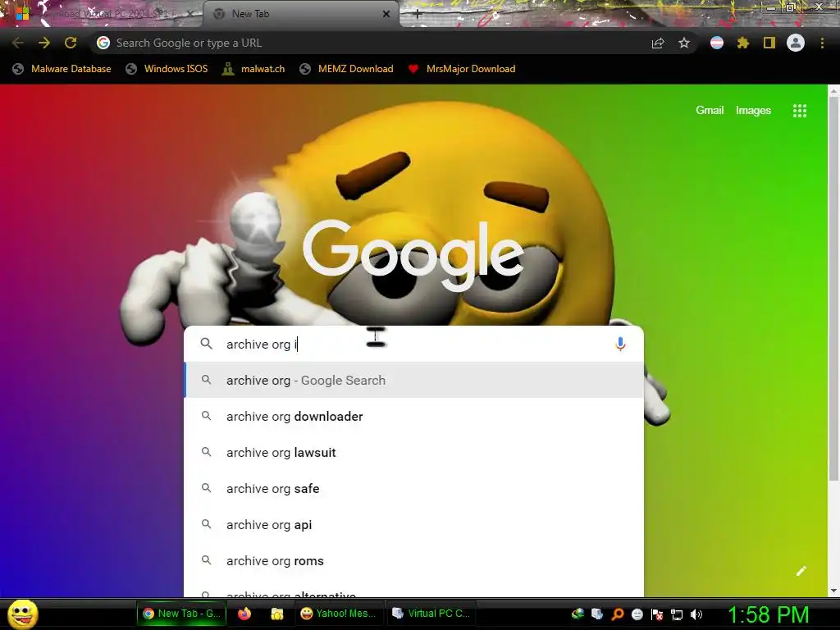The image size is (840, 630).
Task: Pick the 'archive org api' suggestion
Action: (413, 525)
